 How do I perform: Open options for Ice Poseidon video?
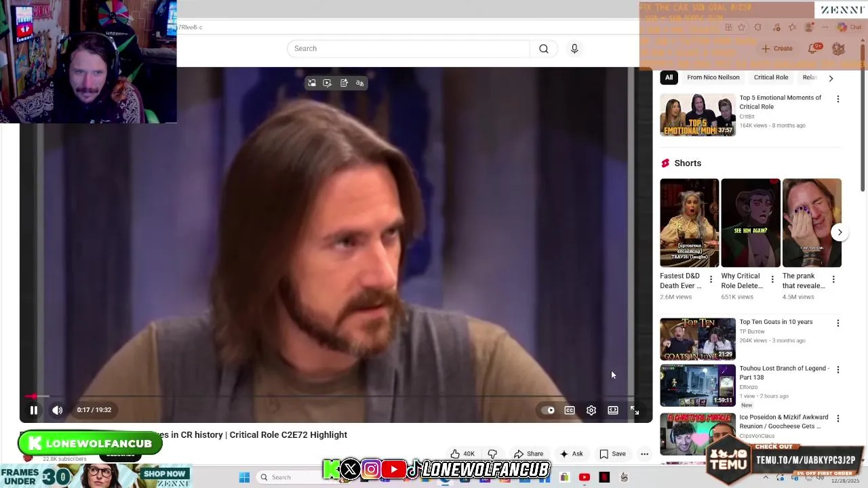[x=838, y=419]
